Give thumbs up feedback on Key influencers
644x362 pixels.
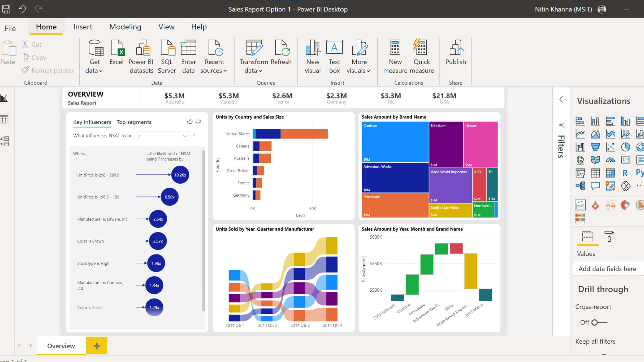pos(190,122)
